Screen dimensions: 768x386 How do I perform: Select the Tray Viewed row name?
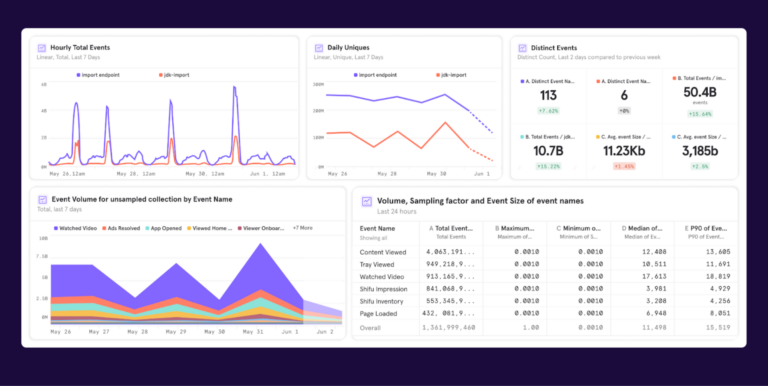pyautogui.click(x=377, y=265)
